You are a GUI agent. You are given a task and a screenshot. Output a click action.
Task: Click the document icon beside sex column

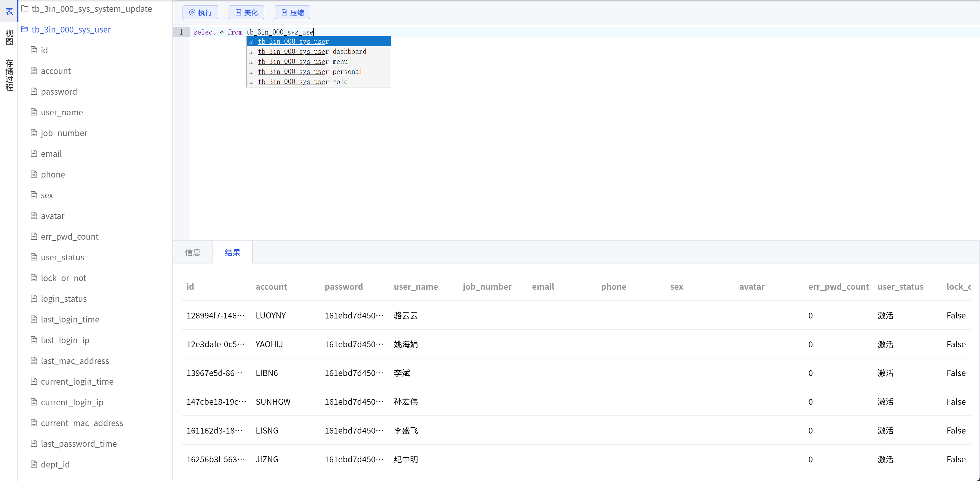click(34, 195)
